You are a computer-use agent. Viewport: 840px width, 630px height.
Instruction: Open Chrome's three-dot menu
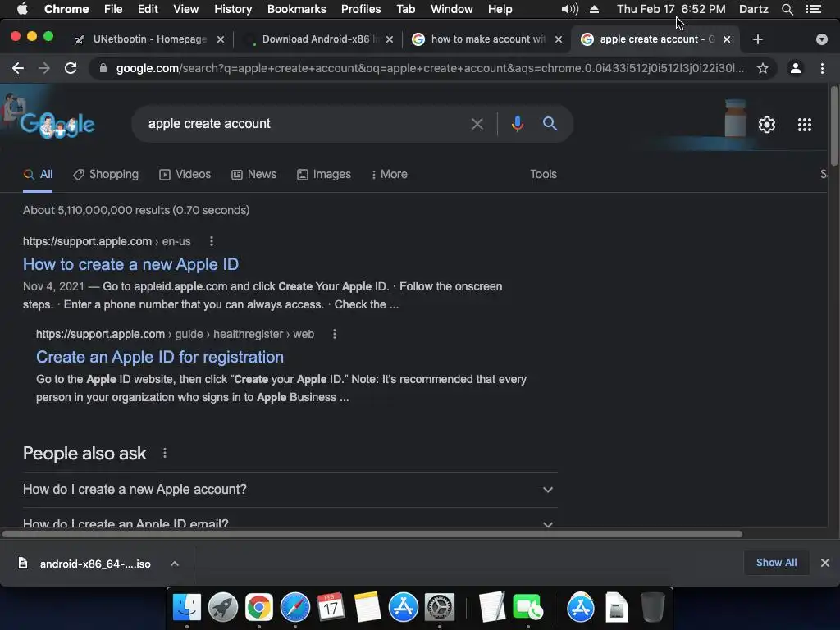[822, 68]
